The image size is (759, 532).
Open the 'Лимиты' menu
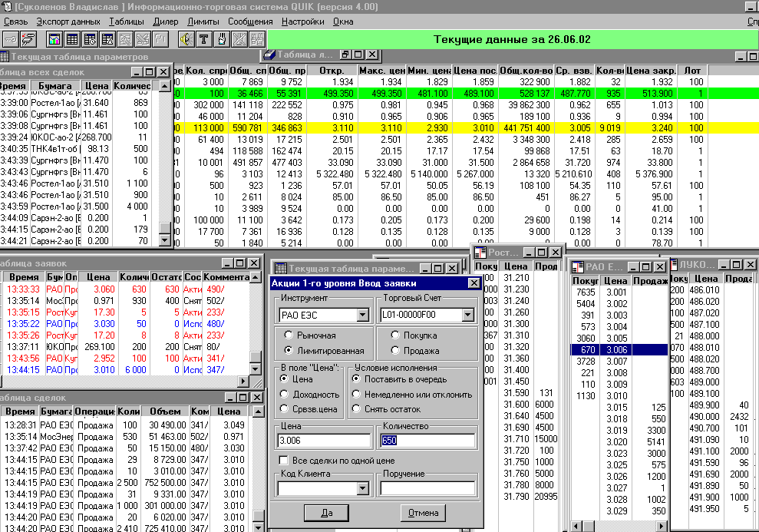[x=203, y=21]
